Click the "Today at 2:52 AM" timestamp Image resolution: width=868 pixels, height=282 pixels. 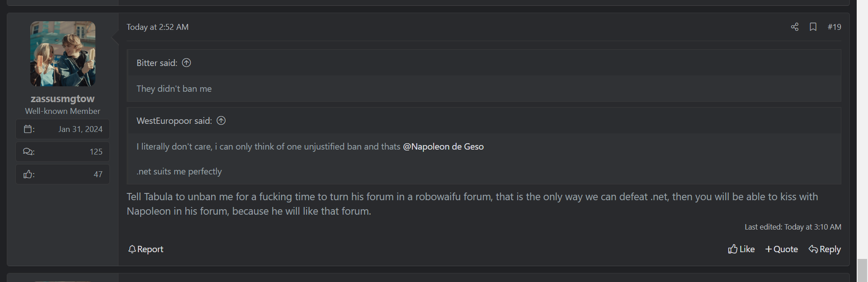pyautogui.click(x=157, y=27)
